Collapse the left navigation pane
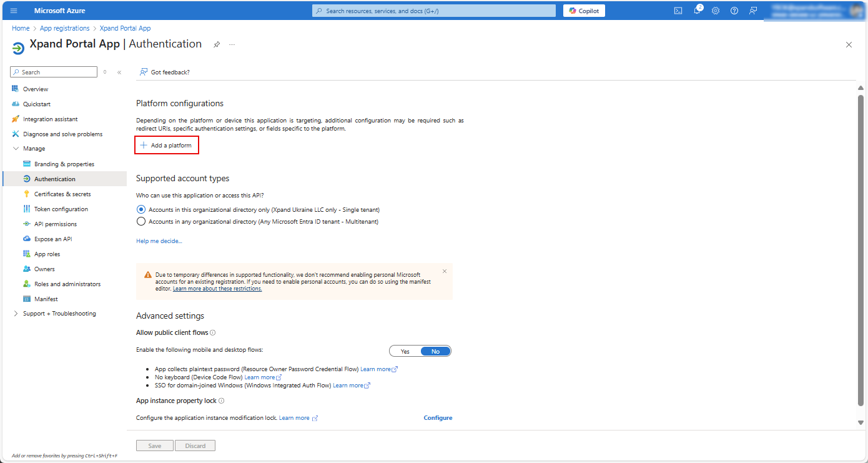The height and width of the screenshot is (463, 868). (x=119, y=72)
